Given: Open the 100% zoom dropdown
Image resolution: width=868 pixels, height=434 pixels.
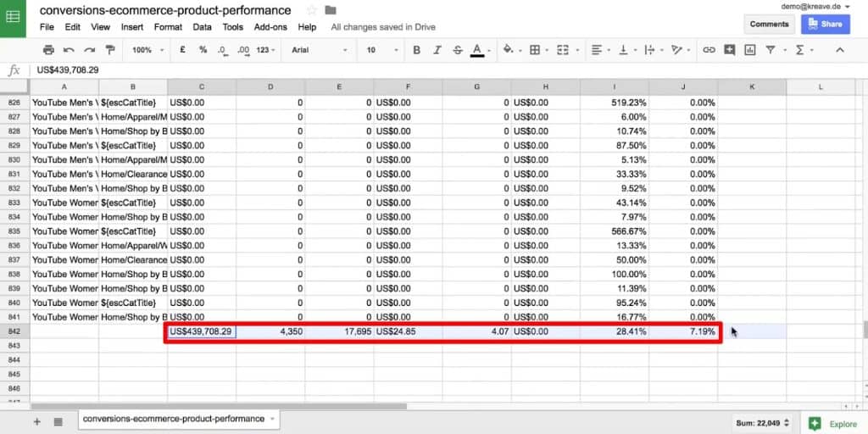Looking at the screenshot, I should click(147, 50).
